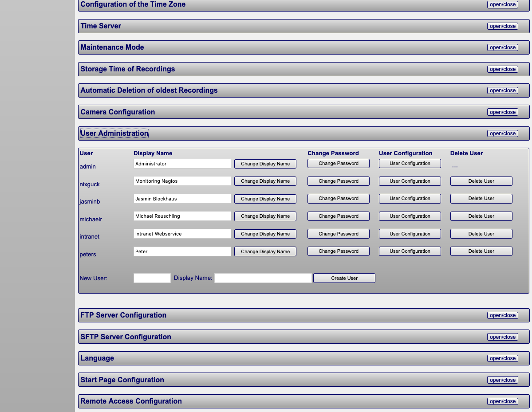532x412 pixels.
Task: Open User Configuration for michaelr
Action: (410, 216)
